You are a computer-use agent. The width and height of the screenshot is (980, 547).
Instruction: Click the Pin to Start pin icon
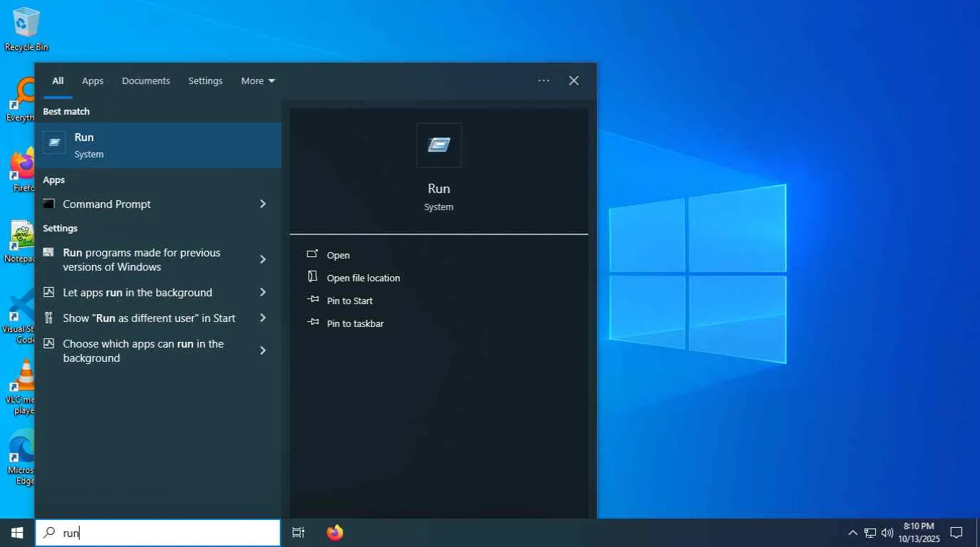coord(313,300)
